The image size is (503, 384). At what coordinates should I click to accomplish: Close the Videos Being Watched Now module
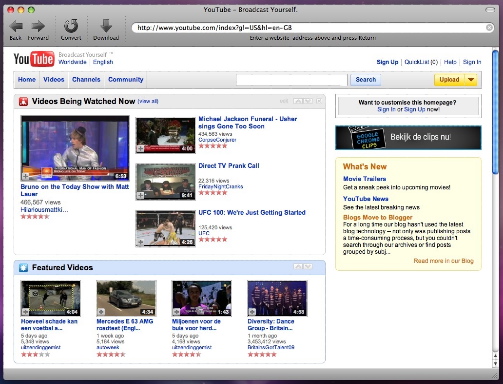(x=319, y=101)
